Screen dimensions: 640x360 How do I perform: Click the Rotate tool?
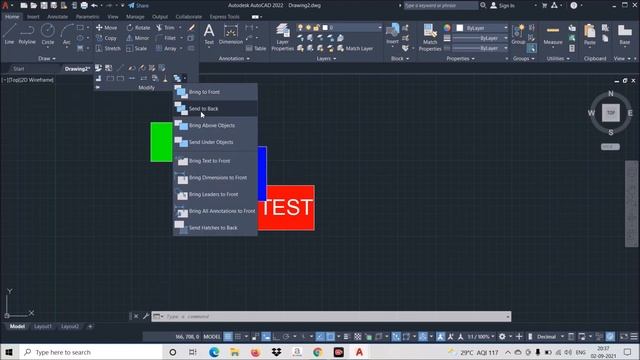138,28
